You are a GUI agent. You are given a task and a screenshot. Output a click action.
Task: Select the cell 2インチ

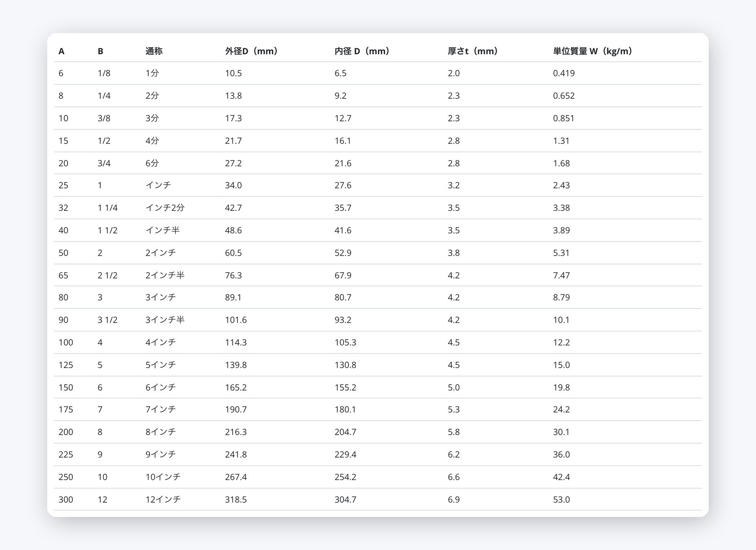[161, 253]
